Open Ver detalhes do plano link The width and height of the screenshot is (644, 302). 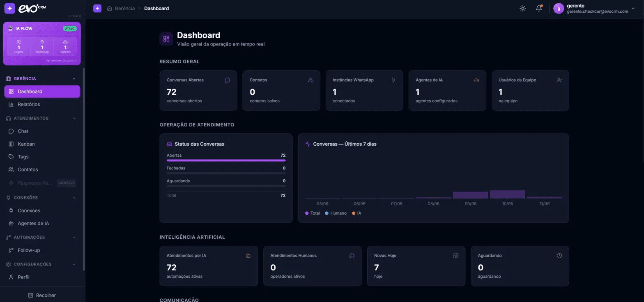pos(61,60)
